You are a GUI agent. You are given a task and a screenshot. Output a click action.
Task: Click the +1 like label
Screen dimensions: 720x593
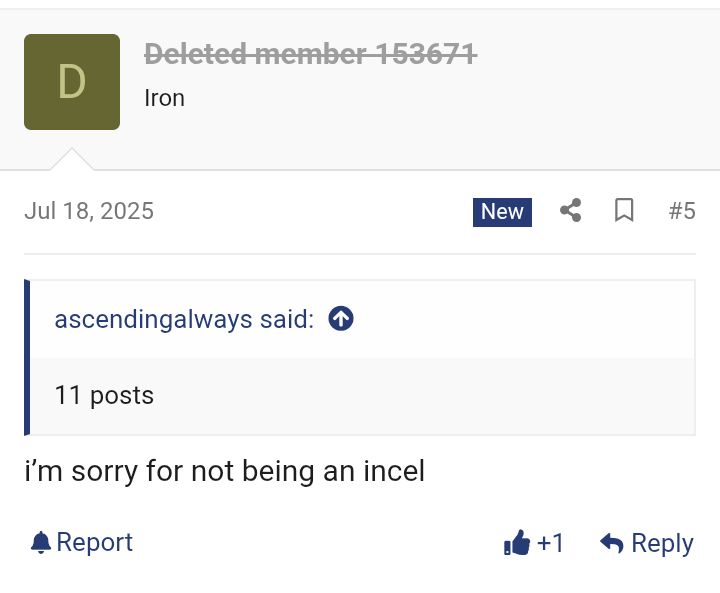550,542
